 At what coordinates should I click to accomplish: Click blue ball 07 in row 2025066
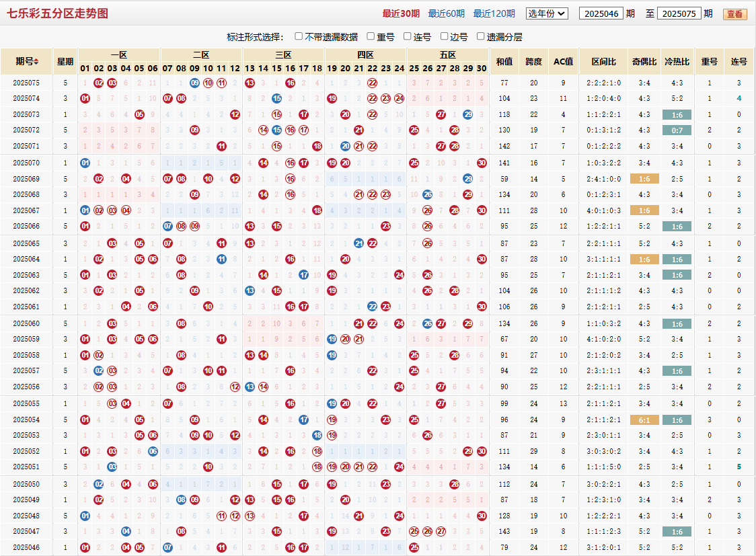167,226
